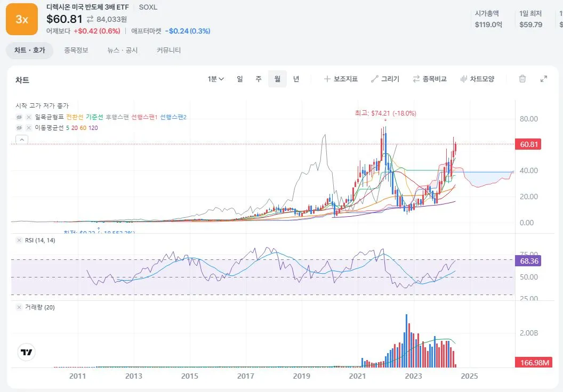Change chart style via 차트모양
The width and height of the screenshot is (563, 392).
477,79
